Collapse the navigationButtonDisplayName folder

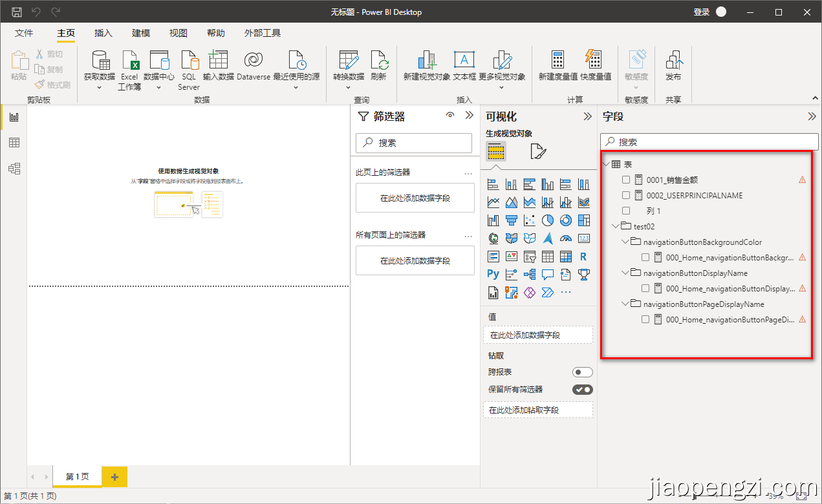(x=625, y=273)
